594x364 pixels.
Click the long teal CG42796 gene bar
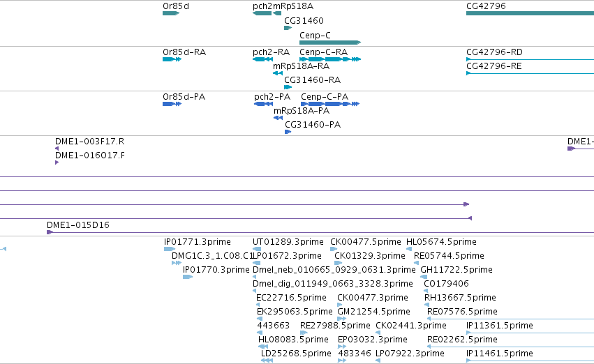click(530, 13)
